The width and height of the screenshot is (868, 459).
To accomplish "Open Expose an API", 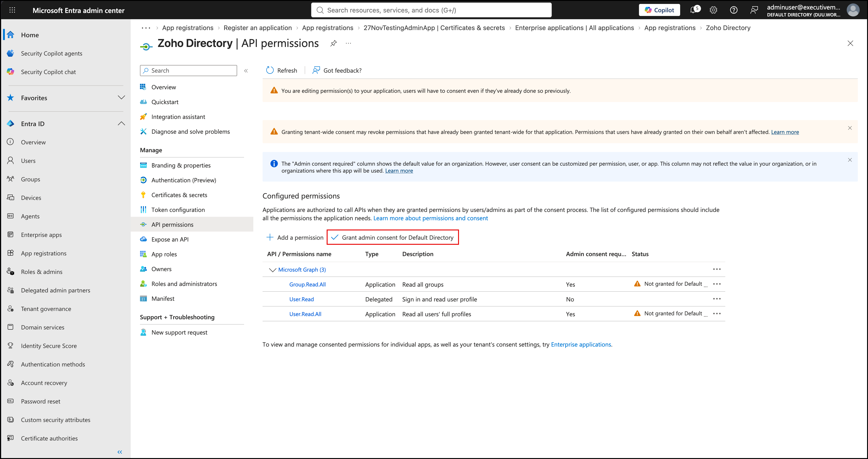I will tap(170, 240).
